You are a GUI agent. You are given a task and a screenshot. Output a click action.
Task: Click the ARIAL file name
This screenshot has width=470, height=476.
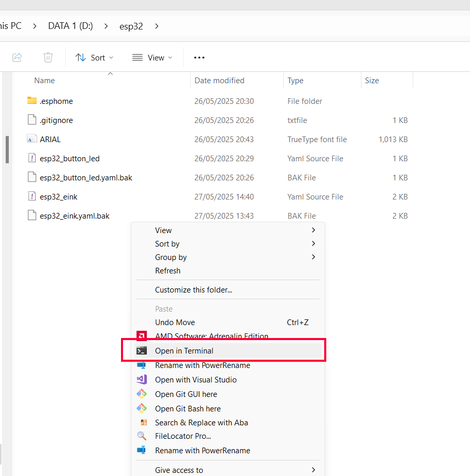click(x=50, y=140)
